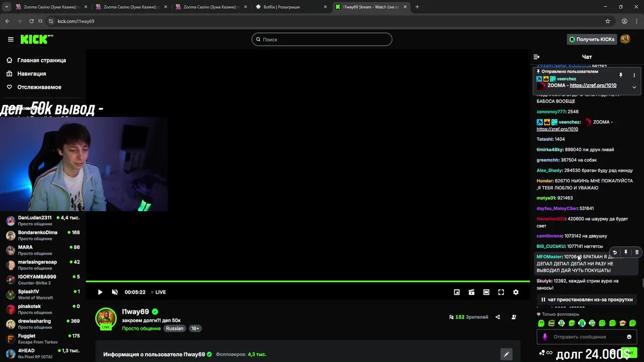Click the green stream progress bar
The height and width of the screenshot is (362, 644).
(308, 282)
